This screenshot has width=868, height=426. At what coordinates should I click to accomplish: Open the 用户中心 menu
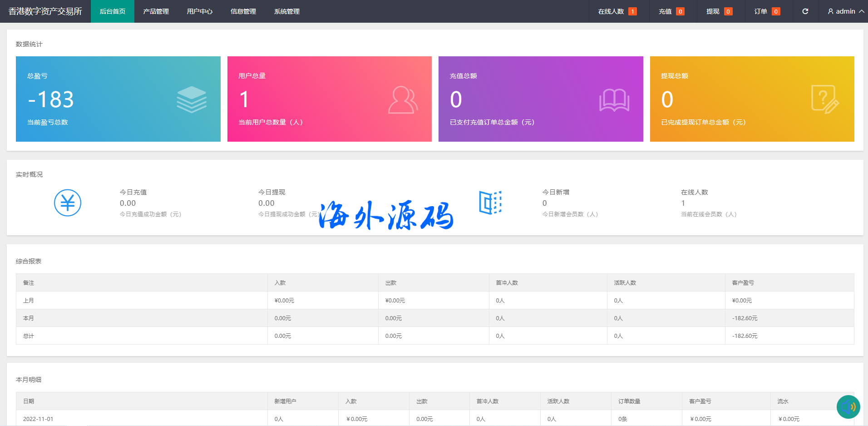[x=199, y=11]
